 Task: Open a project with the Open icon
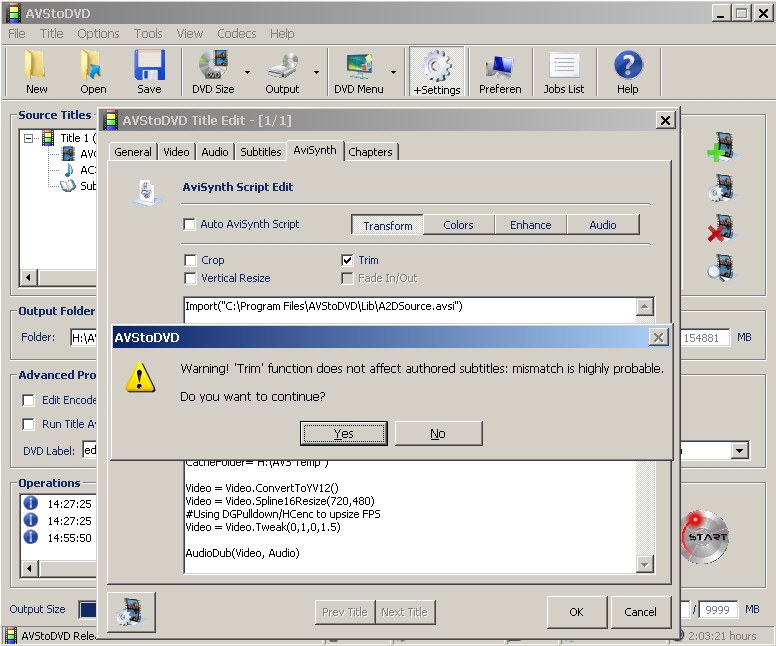93,65
